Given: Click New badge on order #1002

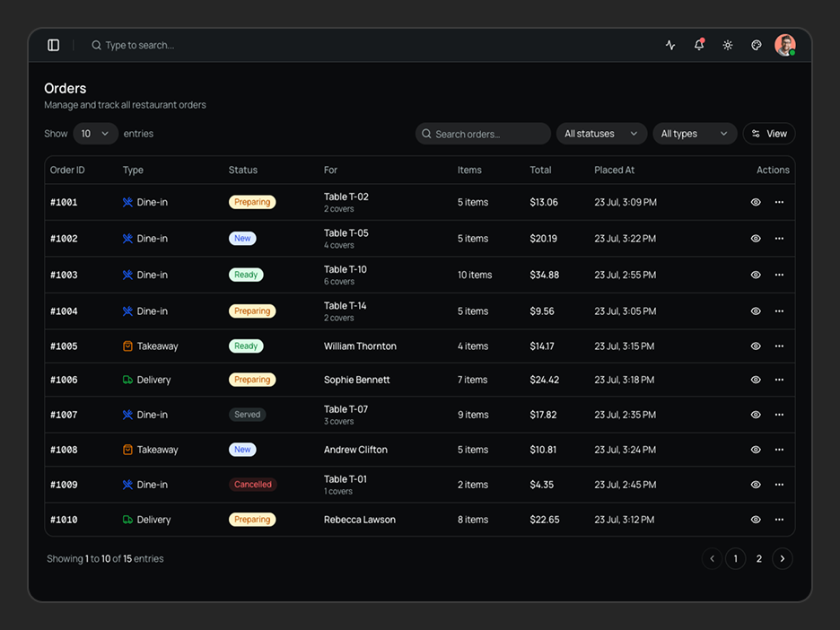Looking at the screenshot, I should 242,239.
